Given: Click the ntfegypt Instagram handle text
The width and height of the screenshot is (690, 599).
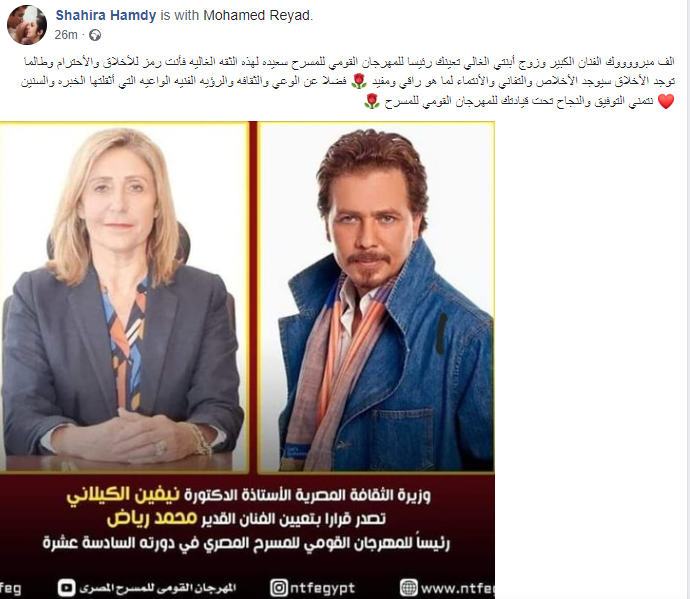Looking at the screenshot, I should (322, 588).
